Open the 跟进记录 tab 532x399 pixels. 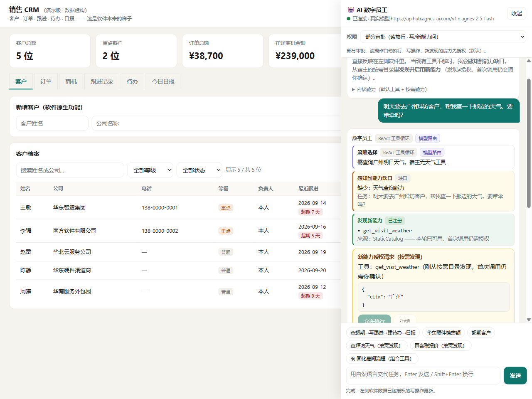click(x=102, y=81)
